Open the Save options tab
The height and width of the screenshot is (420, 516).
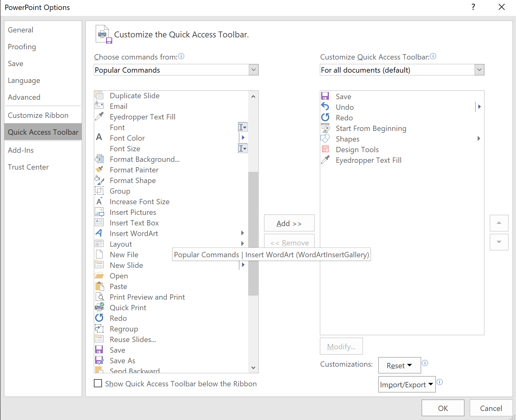click(43, 64)
